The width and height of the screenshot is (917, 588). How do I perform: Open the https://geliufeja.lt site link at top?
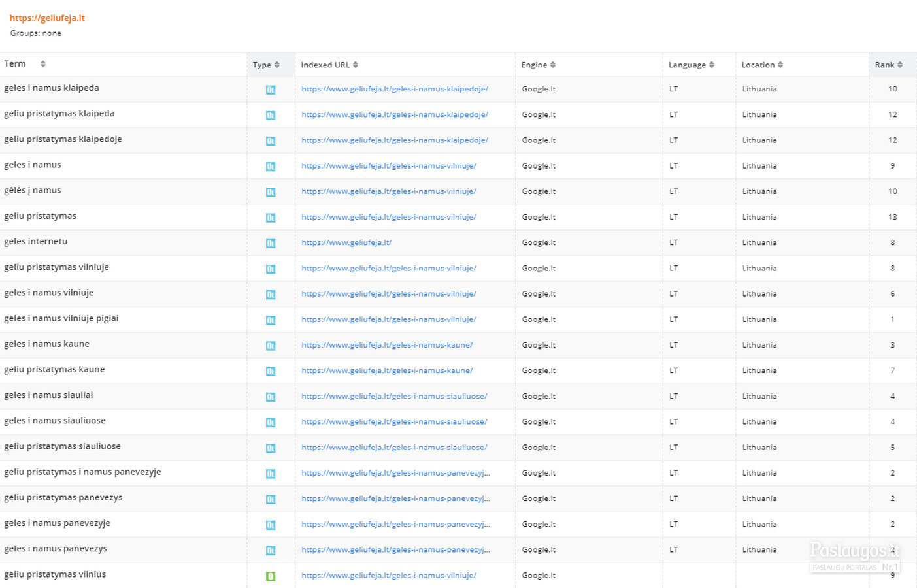47,18
